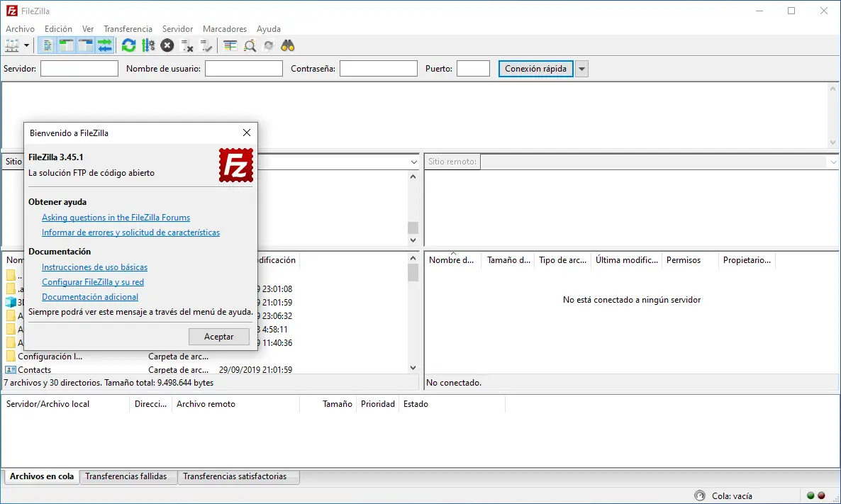Open the Ver menu
Viewport: 841px width, 504px height.
coord(88,29)
